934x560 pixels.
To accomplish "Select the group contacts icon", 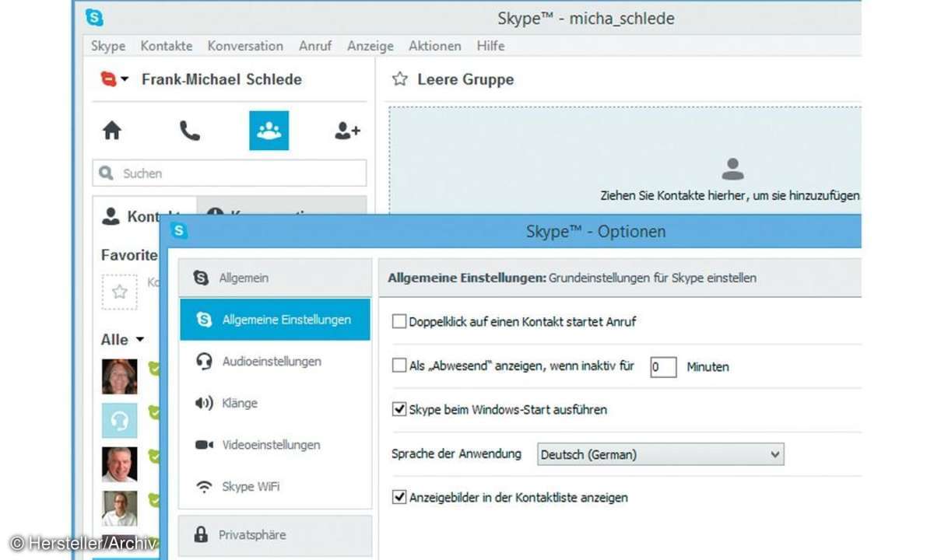I will coord(269,130).
